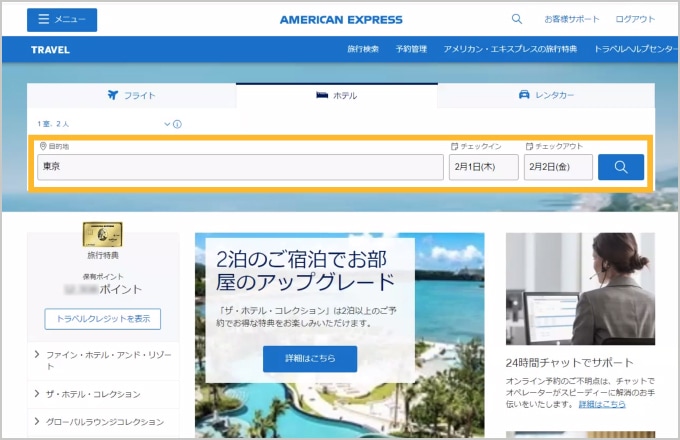This screenshot has height=440, width=680.
Task: Expand the 1室、2人 room guest dropdown
Action: tap(103, 124)
